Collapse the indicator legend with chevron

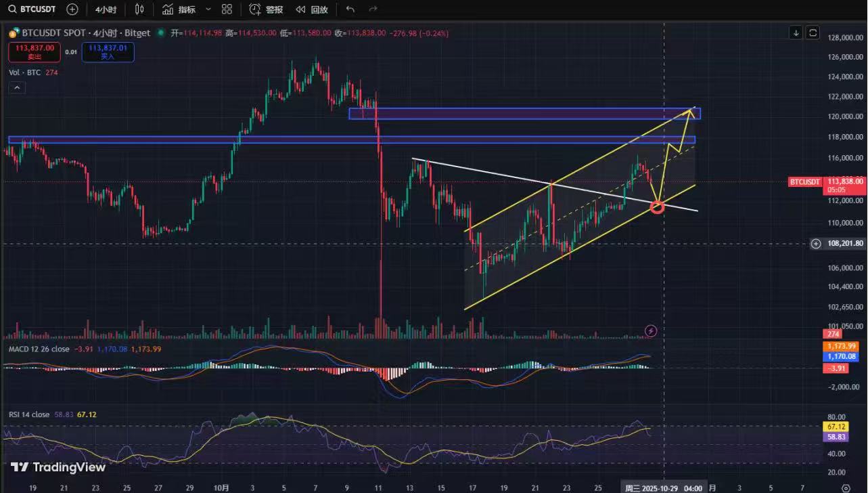click(16, 87)
